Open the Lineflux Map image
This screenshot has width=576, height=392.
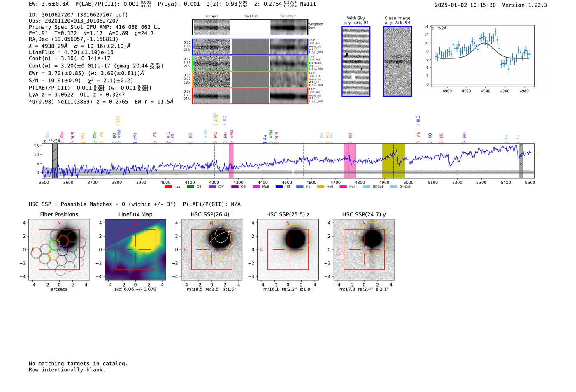pos(135,249)
